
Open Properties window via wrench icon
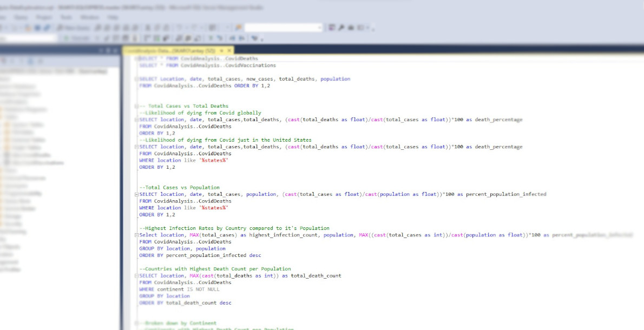click(341, 28)
